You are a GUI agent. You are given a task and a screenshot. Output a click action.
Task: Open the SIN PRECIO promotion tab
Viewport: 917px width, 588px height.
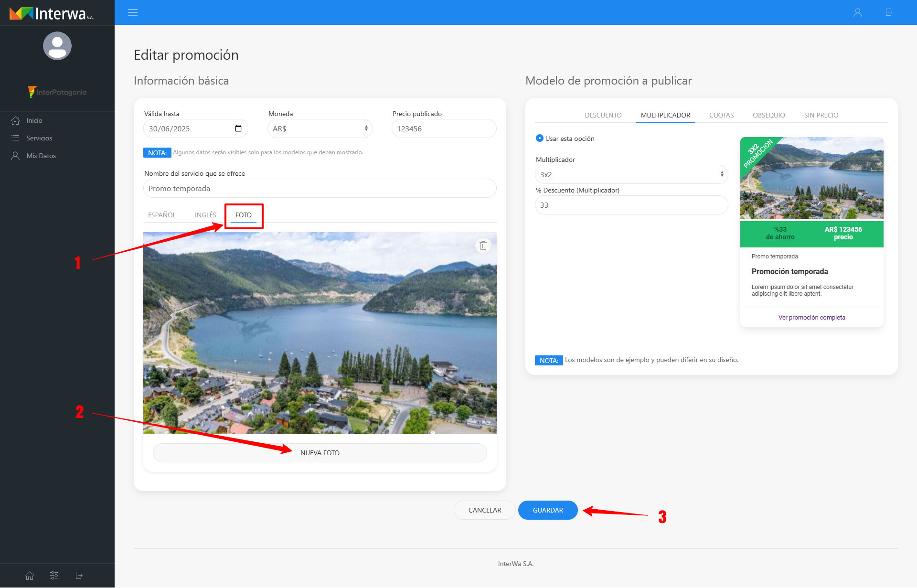[x=821, y=115]
